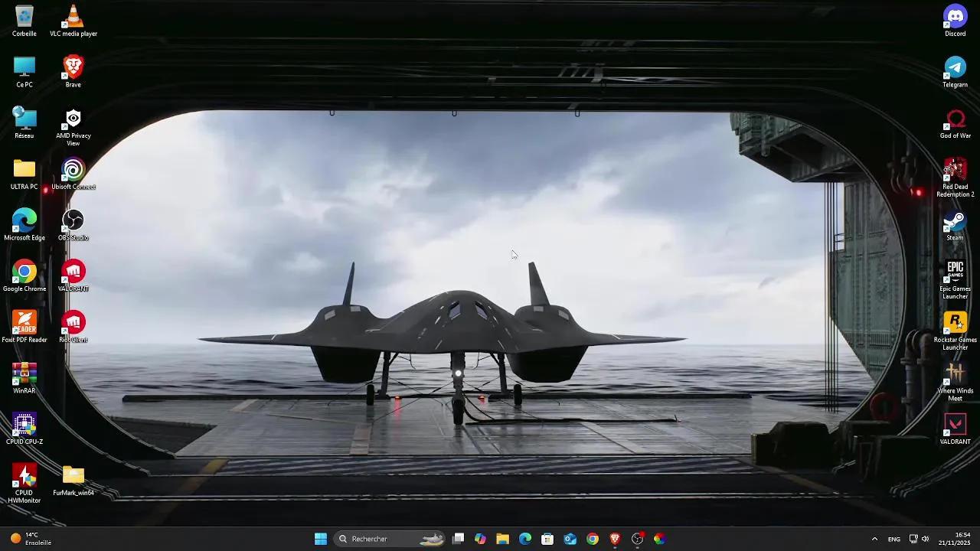Launch OBS Studio desktop shortcut
This screenshot has height=551, width=980.
click(73, 225)
